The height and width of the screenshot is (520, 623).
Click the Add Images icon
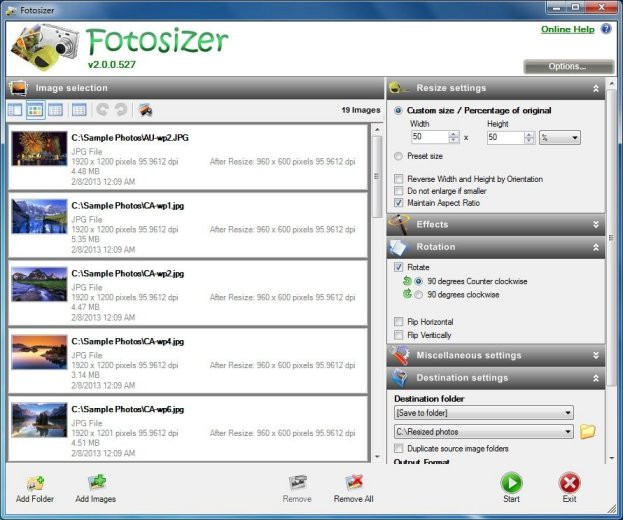(x=96, y=482)
